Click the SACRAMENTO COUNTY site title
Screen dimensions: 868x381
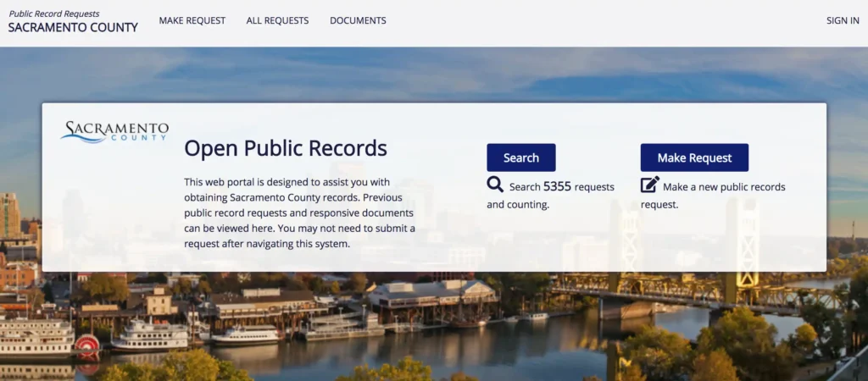click(x=73, y=27)
